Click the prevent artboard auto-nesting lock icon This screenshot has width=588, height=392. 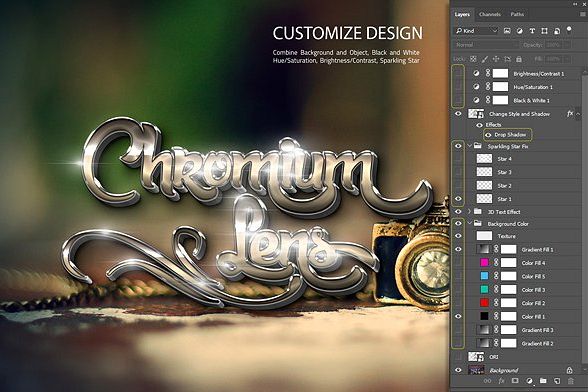pyautogui.click(x=507, y=59)
